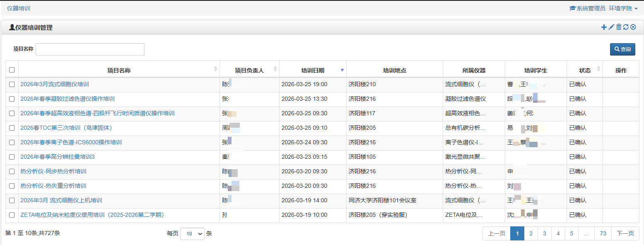
Task: Click the circled X cancel icon on the toolbar
Action: (x=634, y=27)
